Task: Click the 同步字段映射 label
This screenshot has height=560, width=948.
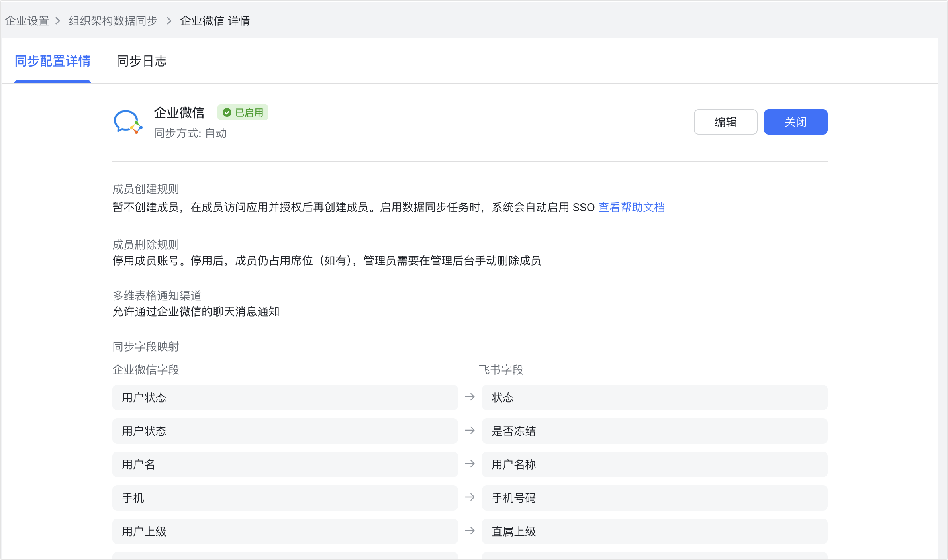Action: tap(146, 347)
